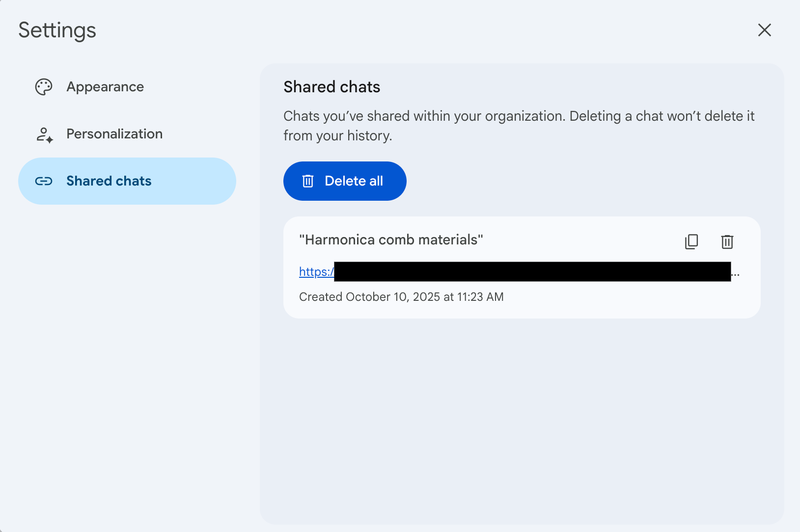Click the Appearance palette icon

coord(44,87)
